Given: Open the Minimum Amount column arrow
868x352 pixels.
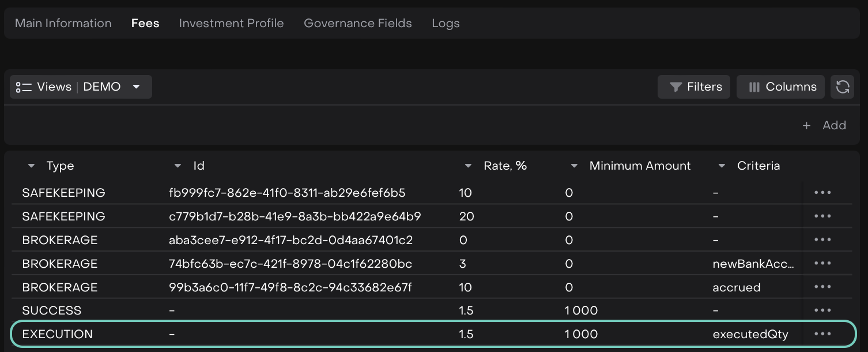Looking at the screenshot, I should [574, 166].
